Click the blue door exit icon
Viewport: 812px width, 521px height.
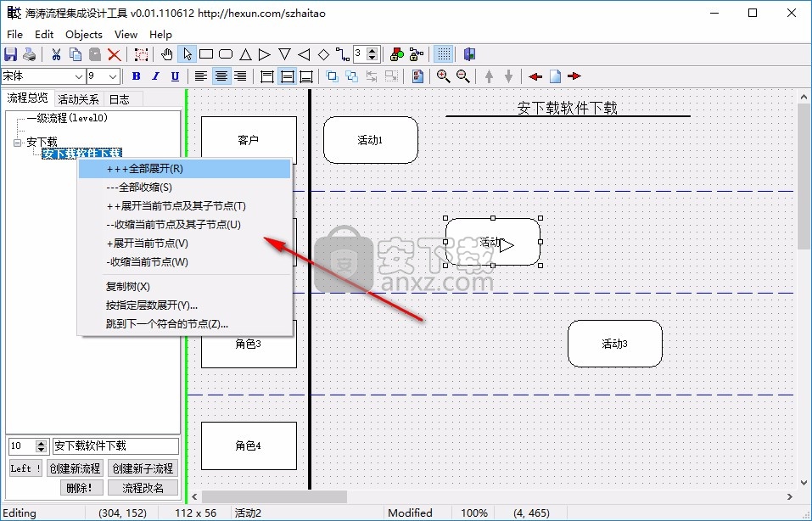pyautogui.click(x=469, y=54)
